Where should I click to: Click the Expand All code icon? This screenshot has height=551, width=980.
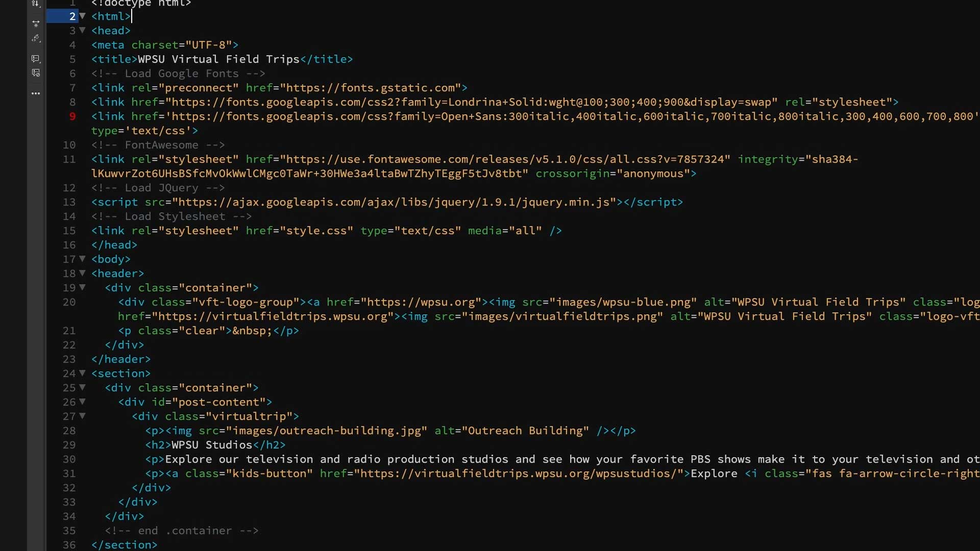[x=36, y=23]
